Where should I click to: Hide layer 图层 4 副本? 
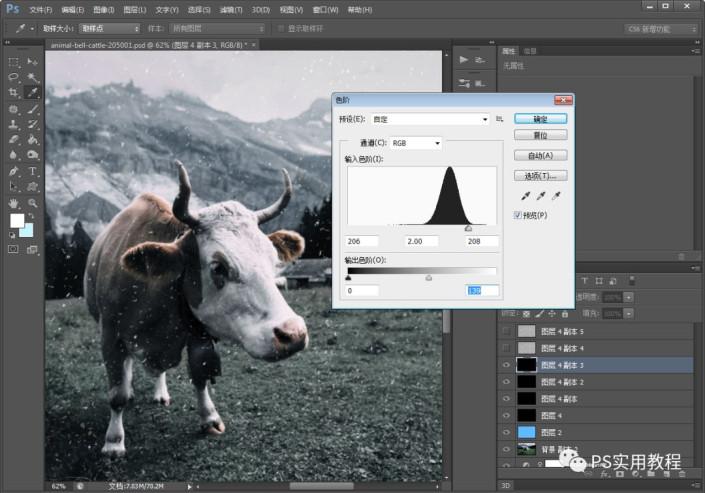pyautogui.click(x=506, y=399)
